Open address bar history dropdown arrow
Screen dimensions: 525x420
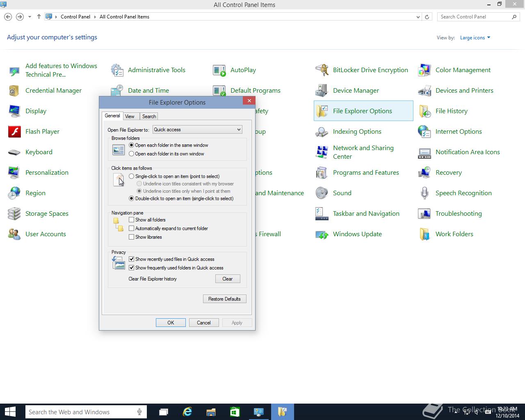coord(418,17)
